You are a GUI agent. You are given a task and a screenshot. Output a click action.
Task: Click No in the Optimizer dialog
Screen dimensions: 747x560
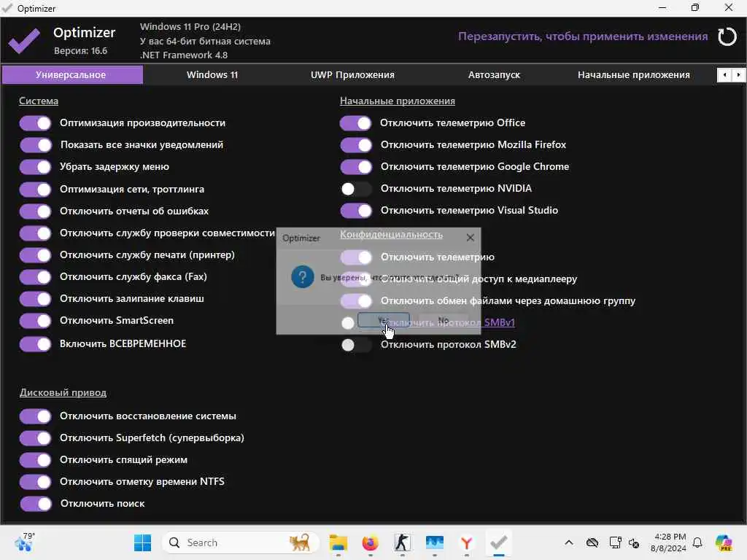(x=443, y=321)
